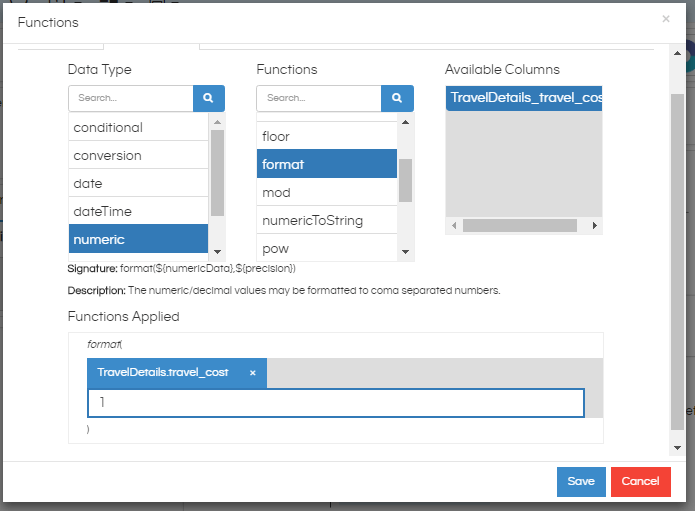Select the TravelDetails_travel_cost available column
Screen dimensions: 695x511
[524, 98]
